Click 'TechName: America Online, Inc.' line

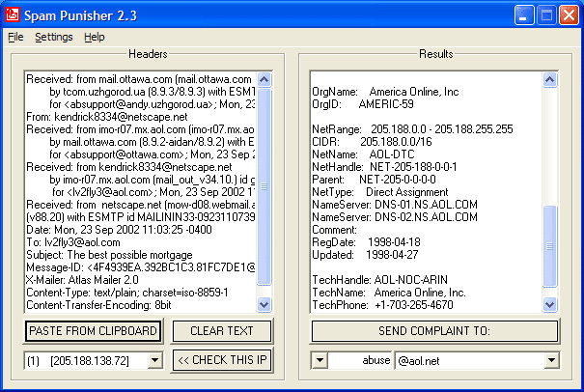(389, 293)
